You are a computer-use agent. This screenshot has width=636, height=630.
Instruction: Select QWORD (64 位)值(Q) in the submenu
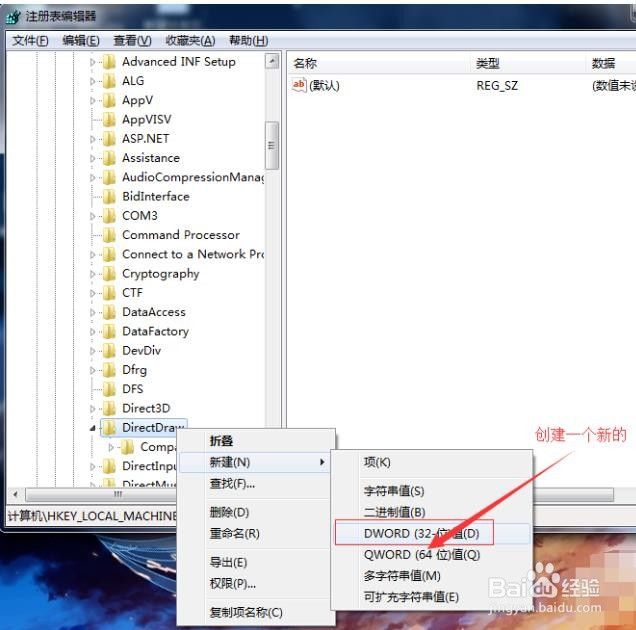pos(432,555)
